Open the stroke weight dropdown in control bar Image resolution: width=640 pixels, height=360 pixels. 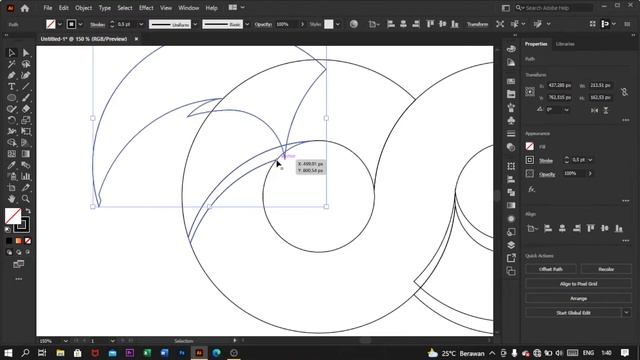click(142, 24)
